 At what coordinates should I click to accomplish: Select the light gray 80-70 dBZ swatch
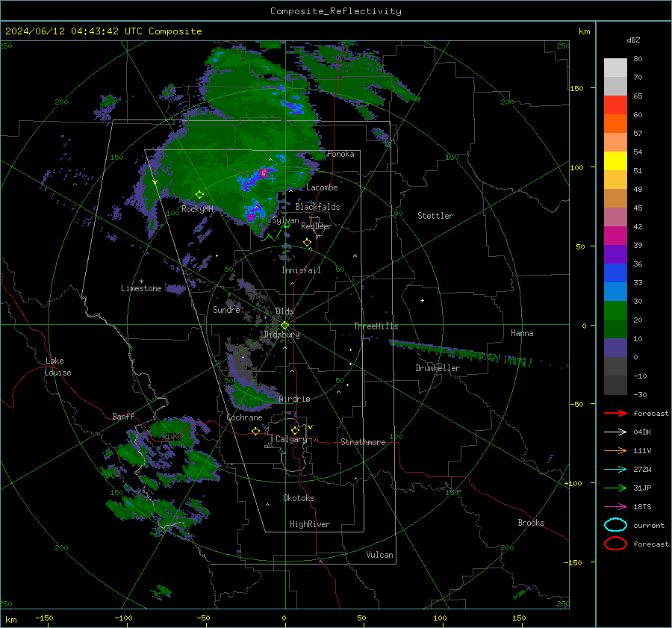click(615, 68)
